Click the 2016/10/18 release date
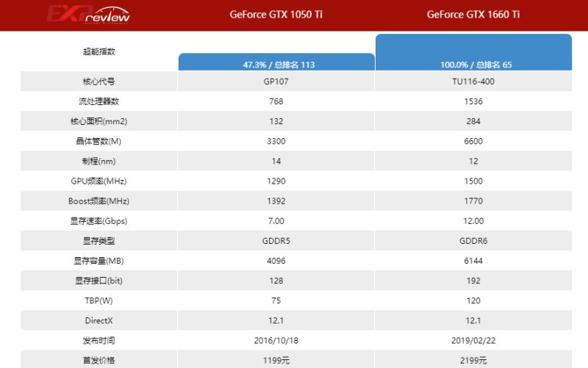The image size is (588, 368). (276, 341)
